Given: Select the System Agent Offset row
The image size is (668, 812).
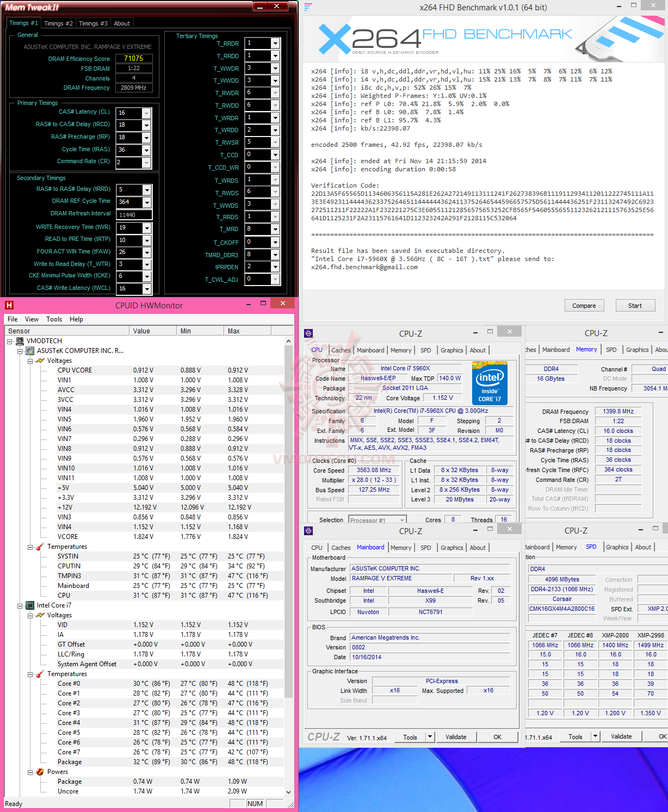Looking at the screenshot, I should [144, 664].
